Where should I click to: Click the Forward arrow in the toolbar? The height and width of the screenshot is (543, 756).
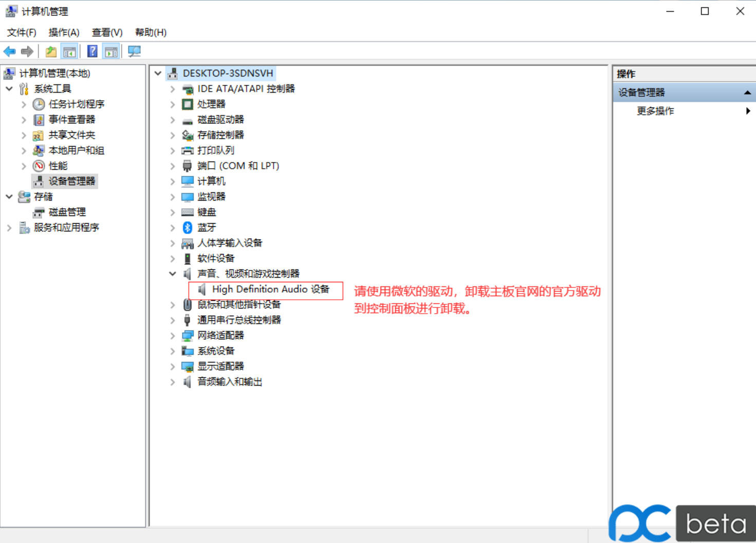(x=27, y=51)
